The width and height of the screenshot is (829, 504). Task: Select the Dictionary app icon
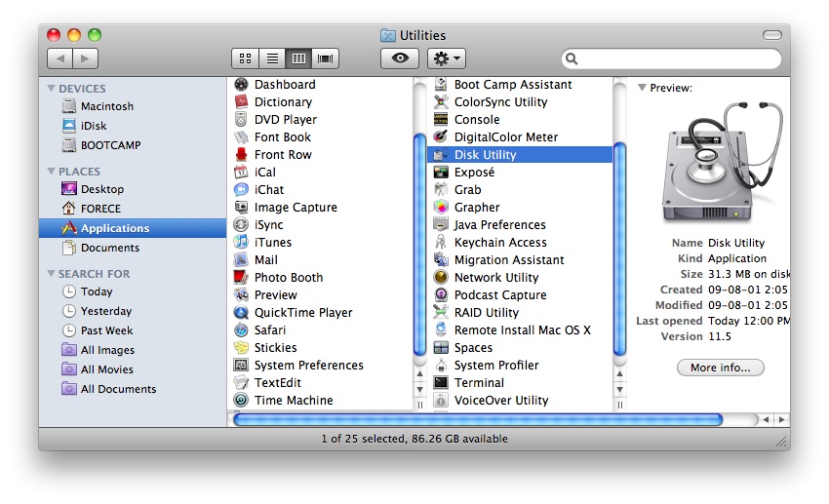[x=241, y=102]
